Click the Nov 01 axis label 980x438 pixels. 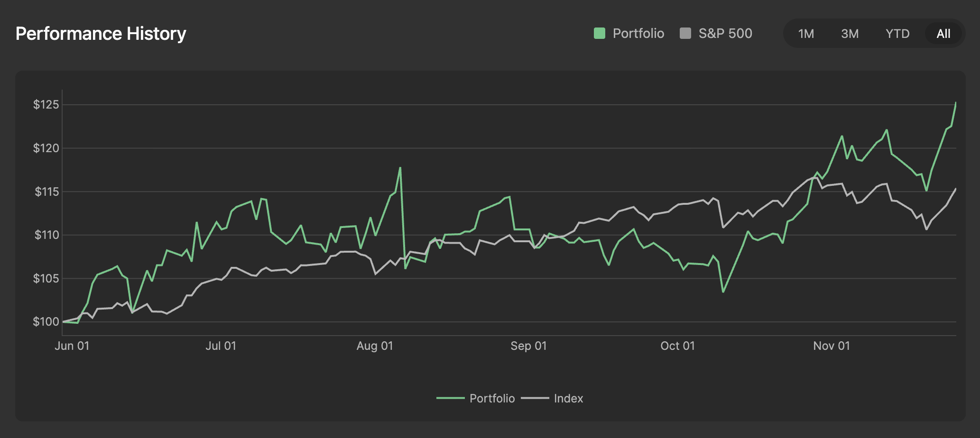[832, 346]
